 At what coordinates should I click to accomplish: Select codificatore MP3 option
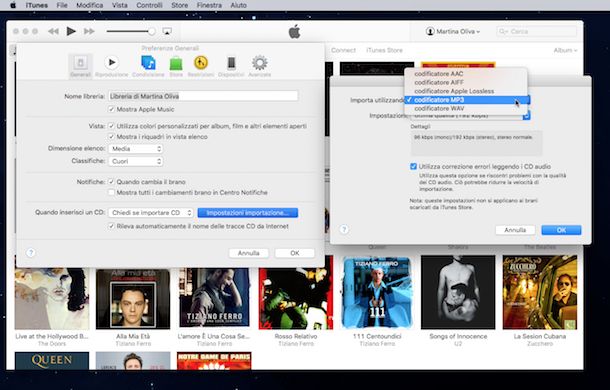[x=466, y=100]
